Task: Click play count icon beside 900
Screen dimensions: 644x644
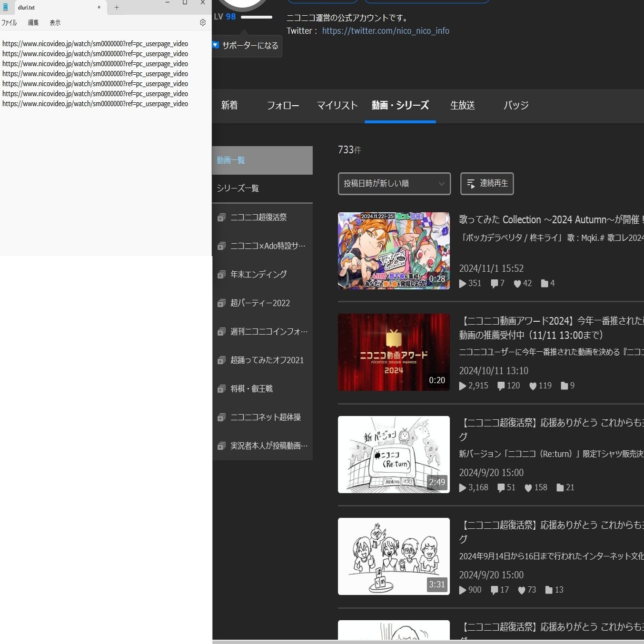Action: click(x=463, y=590)
